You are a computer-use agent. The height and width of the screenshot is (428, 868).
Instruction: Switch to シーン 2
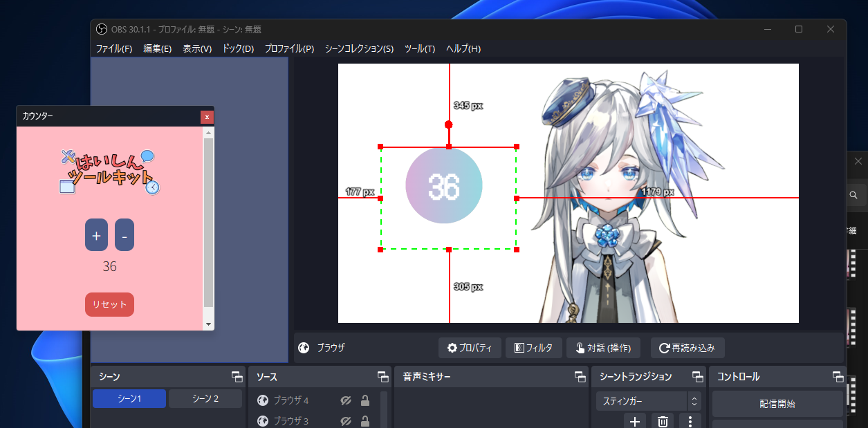pyautogui.click(x=205, y=398)
